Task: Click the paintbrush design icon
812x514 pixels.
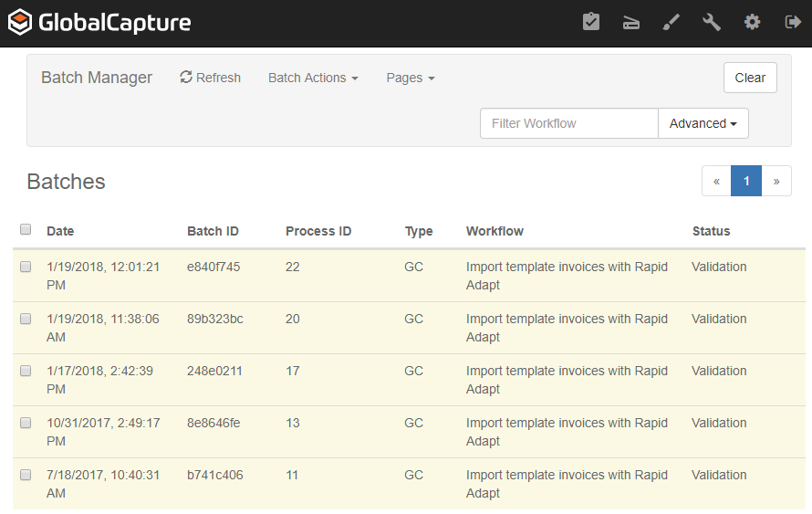Action: 671,22
